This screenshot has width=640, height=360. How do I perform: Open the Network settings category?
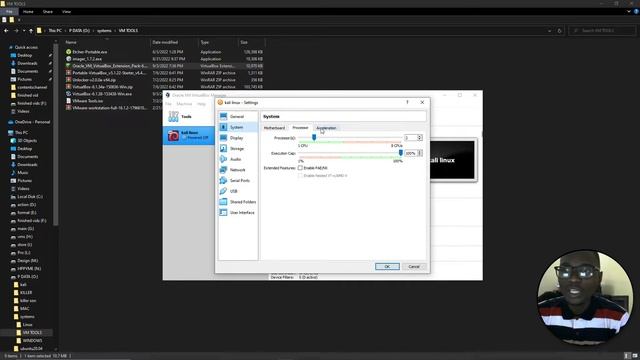pyautogui.click(x=237, y=170)
